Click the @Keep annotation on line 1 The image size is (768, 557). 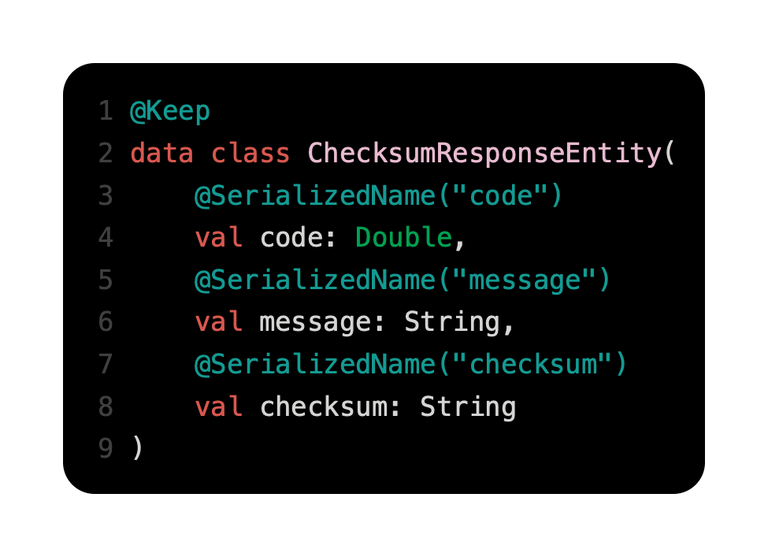click(x=170, y=111)
